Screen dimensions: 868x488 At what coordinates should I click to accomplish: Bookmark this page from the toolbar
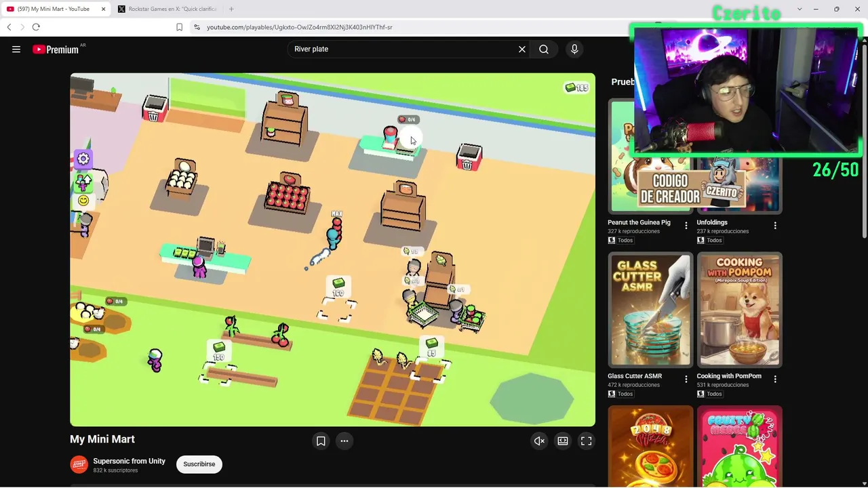(179, 27)
